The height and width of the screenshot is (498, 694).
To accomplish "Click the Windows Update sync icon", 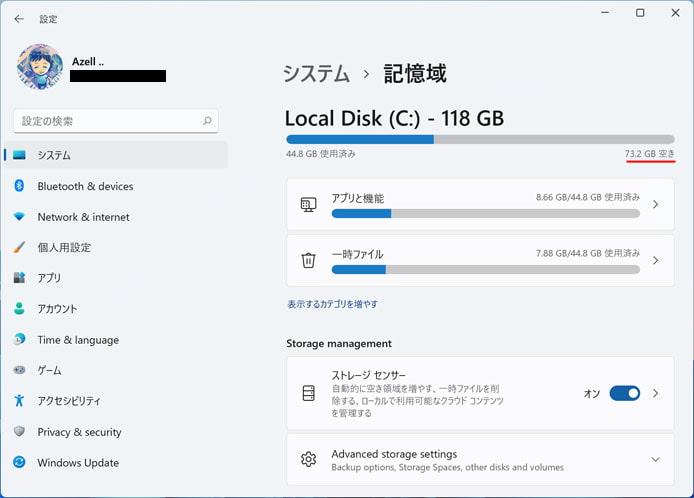I will pos(19,462).
